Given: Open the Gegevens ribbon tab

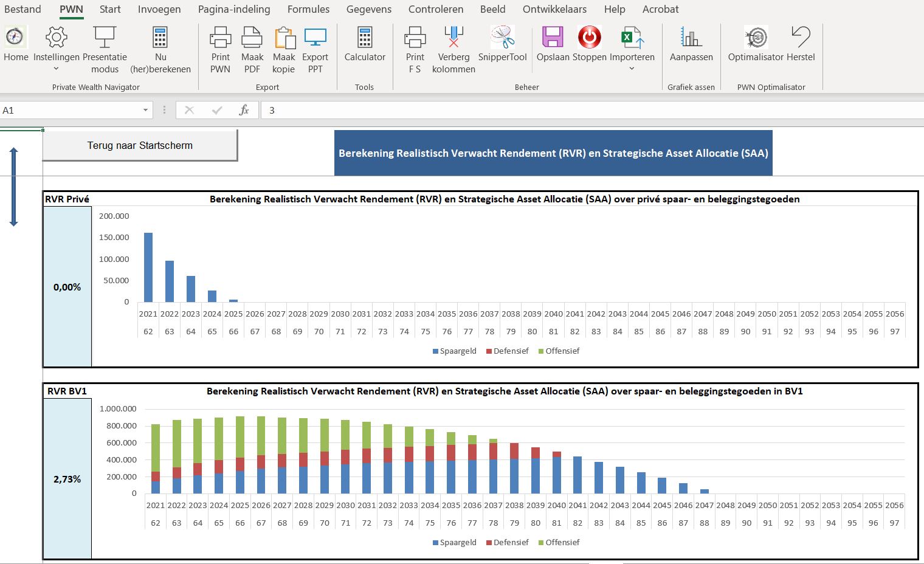Looking at the screenshot, I should pyautogui.click(x=368, y=9).
